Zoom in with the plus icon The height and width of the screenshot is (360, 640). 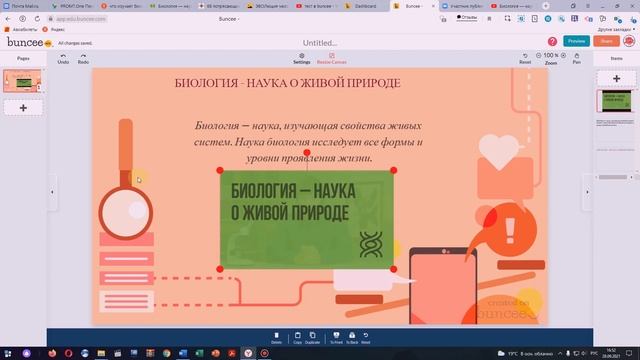pos(563,56)
